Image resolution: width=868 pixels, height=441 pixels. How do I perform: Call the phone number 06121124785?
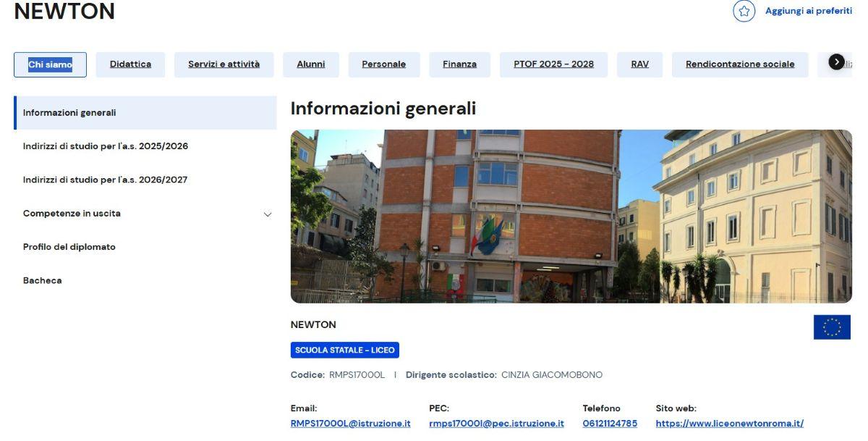point(610,423)
